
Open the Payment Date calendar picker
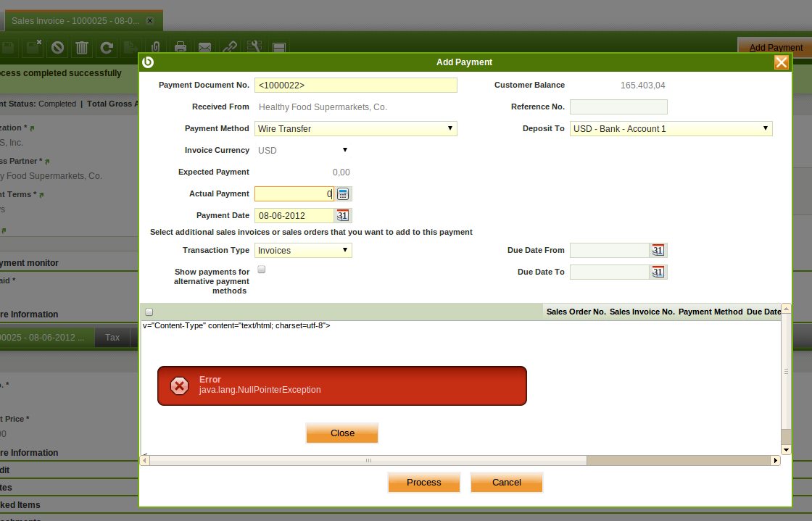coord(343,216)
